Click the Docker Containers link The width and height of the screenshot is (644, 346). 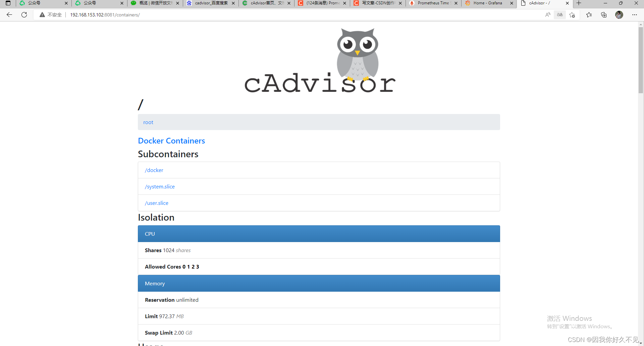coord(171,140)
